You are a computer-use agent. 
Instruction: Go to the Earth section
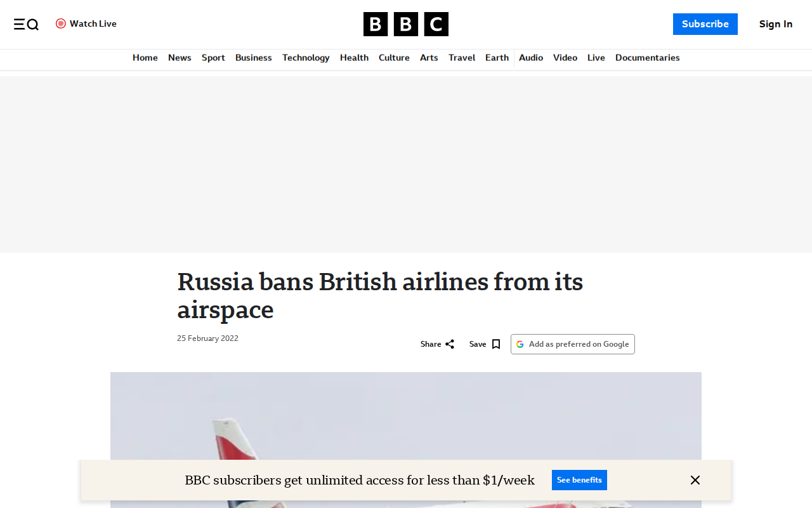[x=497, y=58]
